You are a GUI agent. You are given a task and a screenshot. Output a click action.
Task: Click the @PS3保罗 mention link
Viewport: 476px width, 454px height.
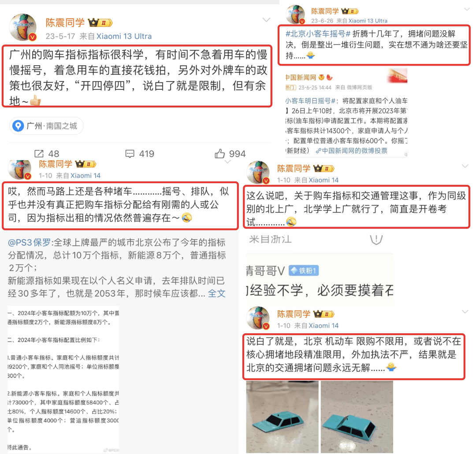tap(29, 243)
